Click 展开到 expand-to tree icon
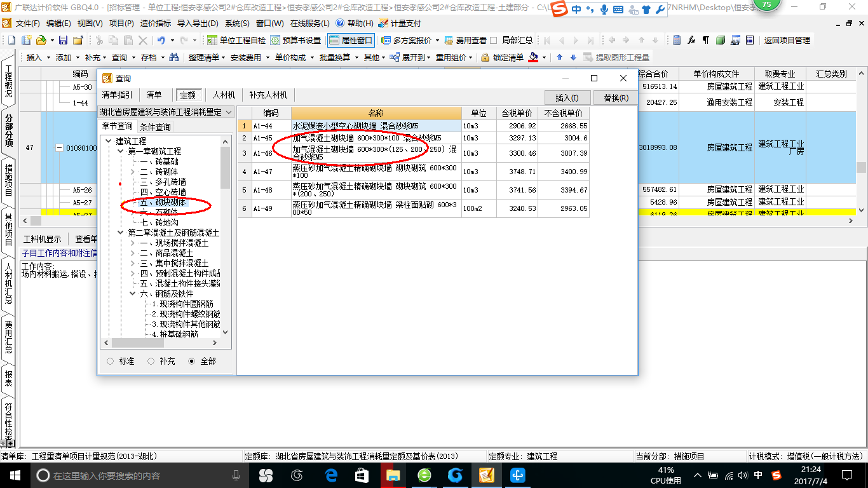The width and height of the screenshot is (868, 488). [395, 57]
